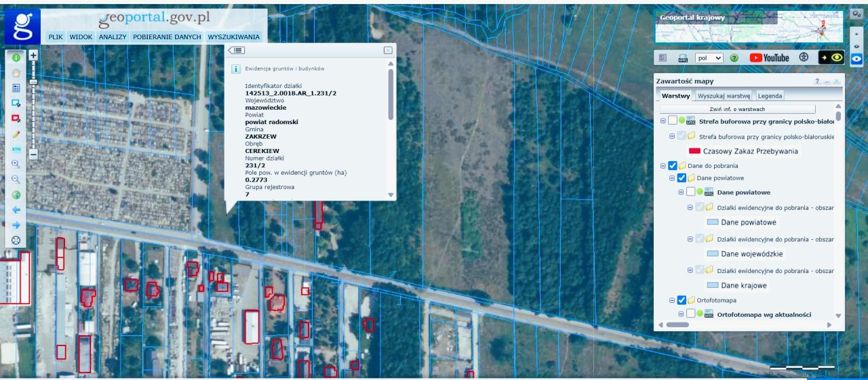Close the parcel info popup

pyautogui.click(x=388, y=50)
